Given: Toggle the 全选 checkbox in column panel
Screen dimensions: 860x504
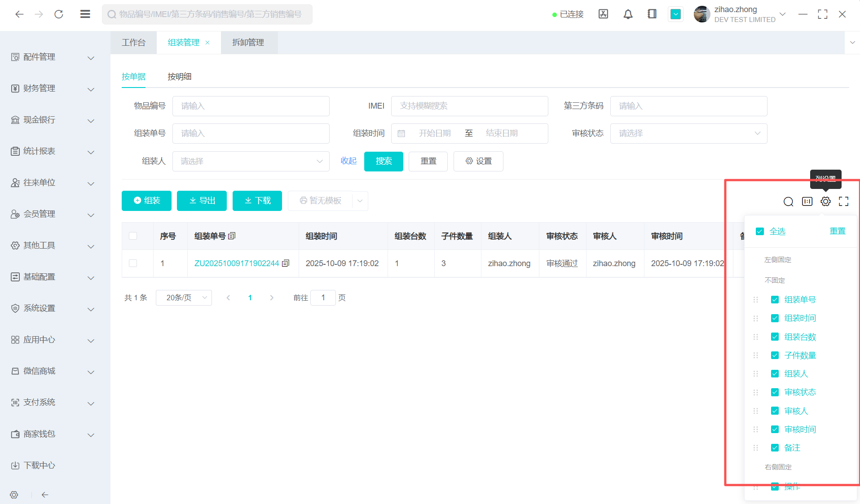Looking at the screenshot, I should [760, 232].
